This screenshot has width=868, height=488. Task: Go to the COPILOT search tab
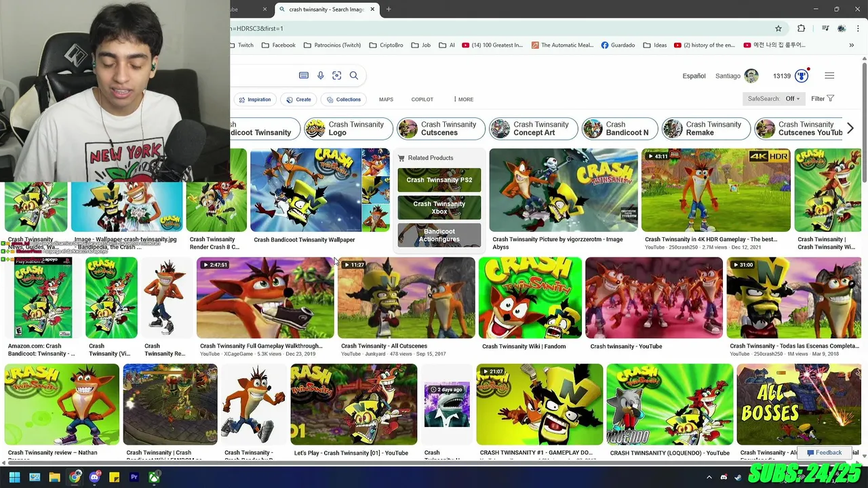(422, 100)
